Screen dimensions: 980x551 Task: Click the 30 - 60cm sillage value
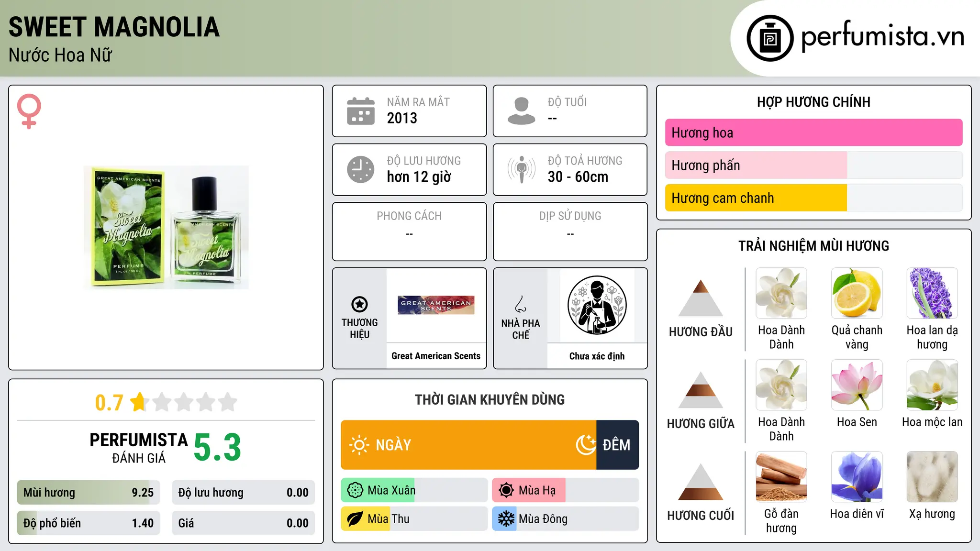(578, 177)
